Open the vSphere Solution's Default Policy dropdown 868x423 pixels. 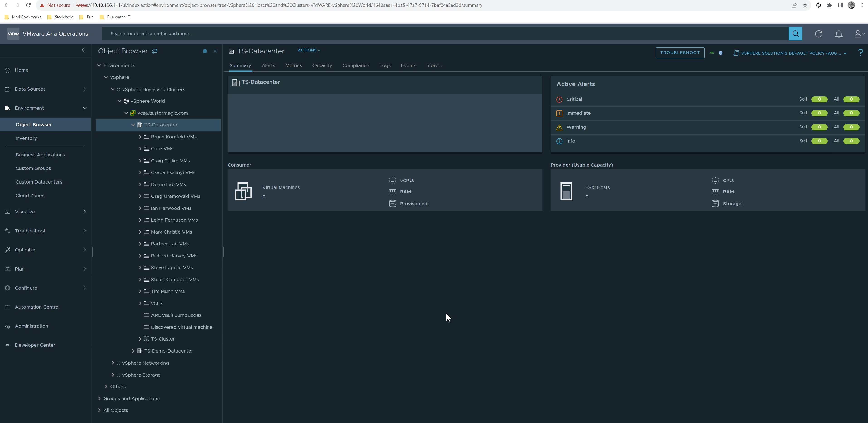(x=790, y=53)
